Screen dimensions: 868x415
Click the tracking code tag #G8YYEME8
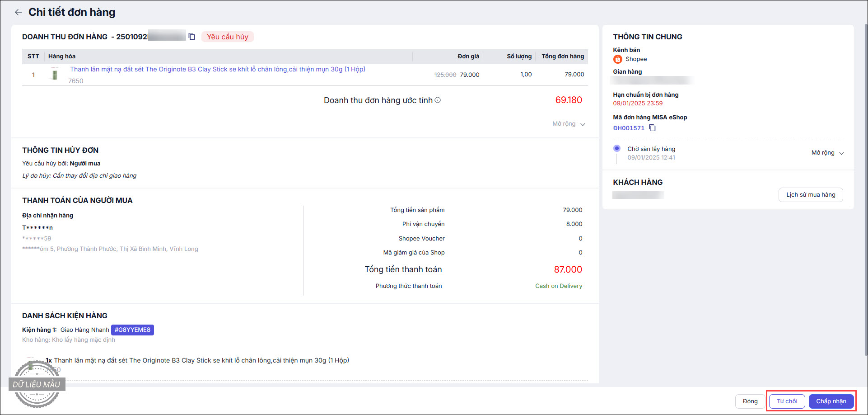tap(132, 330)
